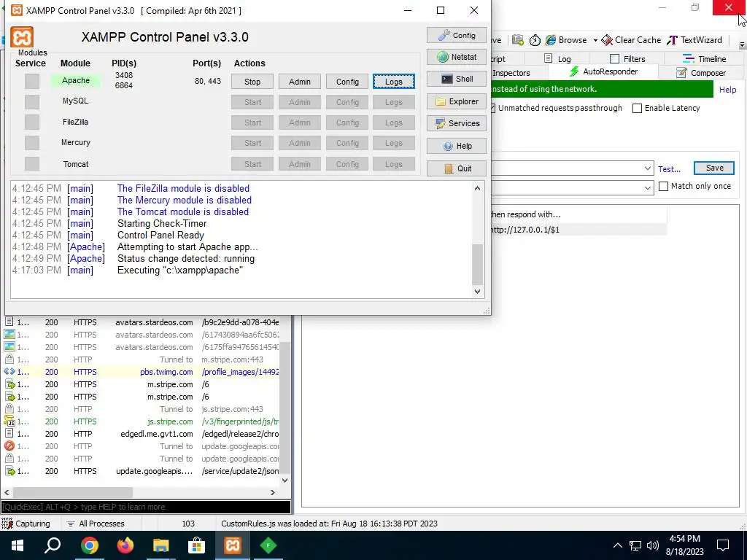Toggle the Mercury service checkbox
This screenshot has width=747, height=560.
coord(32,143)
